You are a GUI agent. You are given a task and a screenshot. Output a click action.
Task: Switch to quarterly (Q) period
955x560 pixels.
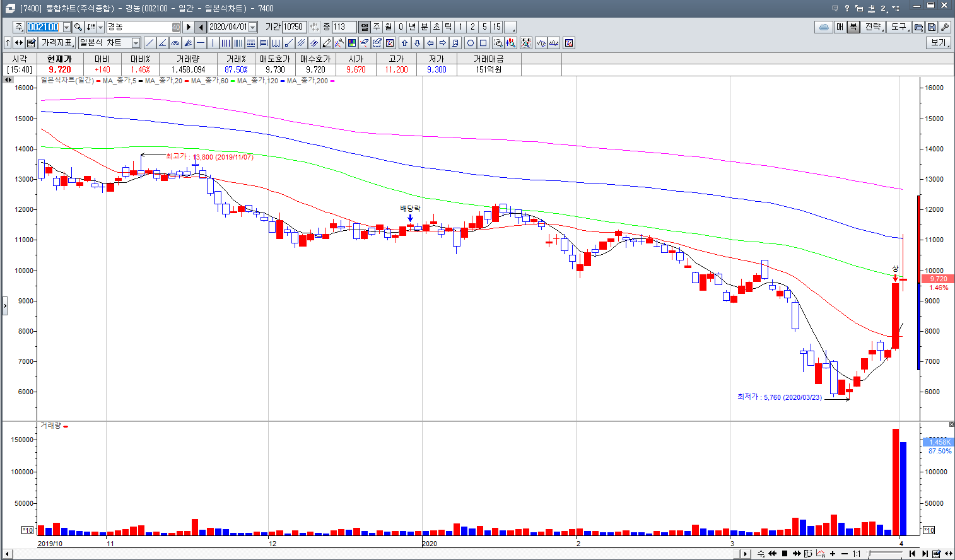coord(401,27)
